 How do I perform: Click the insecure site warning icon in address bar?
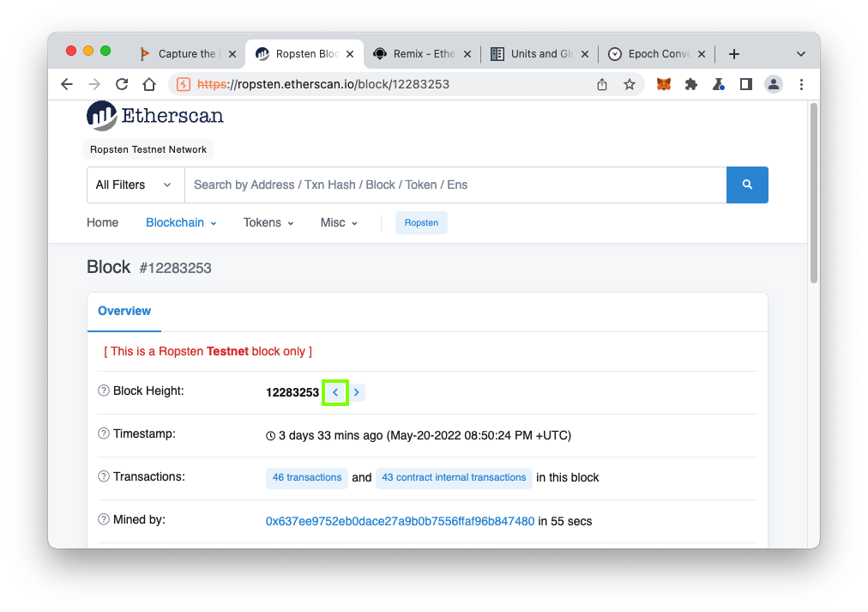coord(184,84)
